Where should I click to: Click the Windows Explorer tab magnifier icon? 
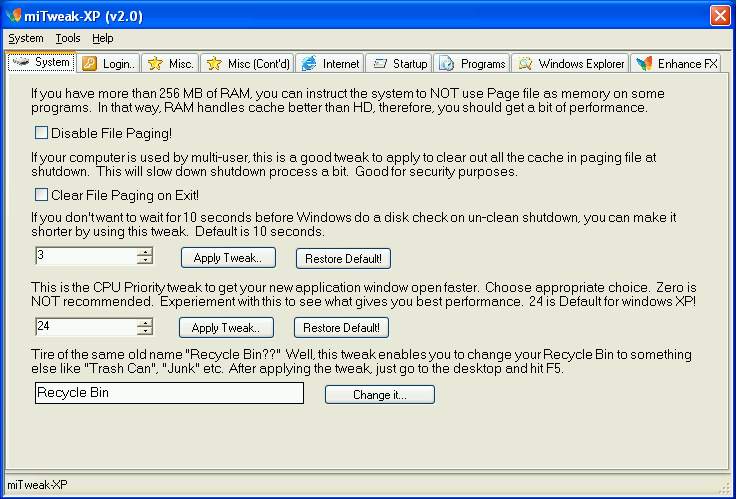525,63
